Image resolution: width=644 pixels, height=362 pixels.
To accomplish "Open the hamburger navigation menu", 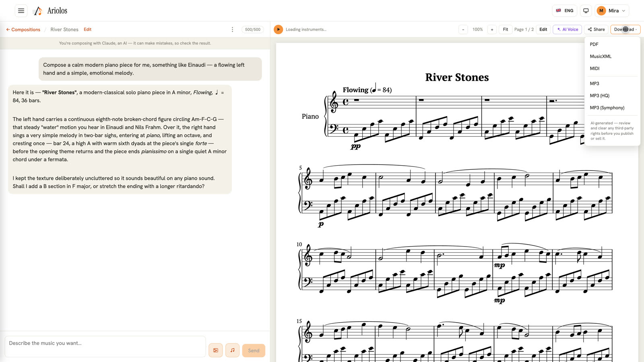I will tap(21, 11).
